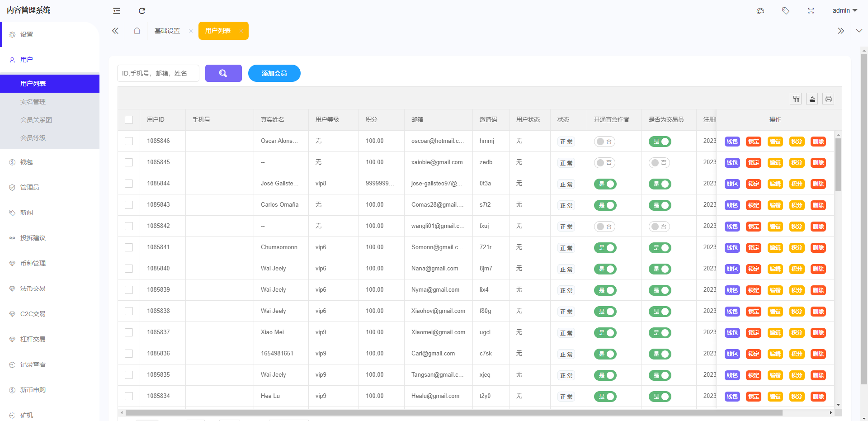Screen dimensions: 868x421
Task: Click the 添加会员 button
Action: coord(274,73)
